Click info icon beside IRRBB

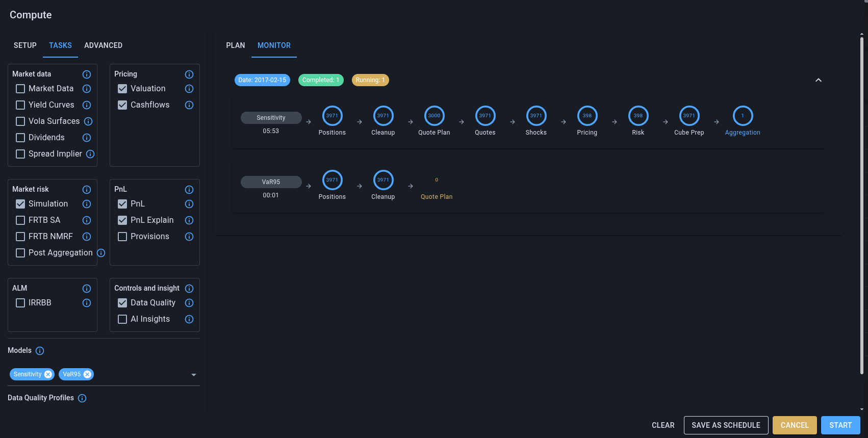click(x=87, y=303)
